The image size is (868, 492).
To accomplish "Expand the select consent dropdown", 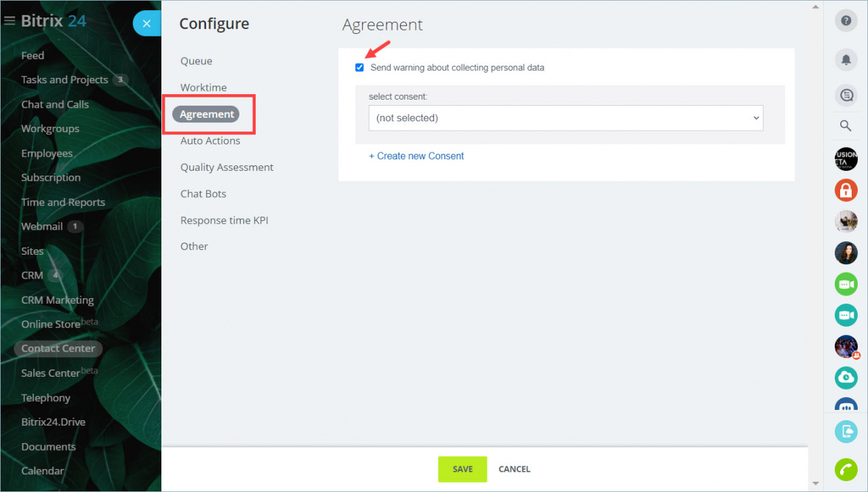I will [x=566, y=118].
